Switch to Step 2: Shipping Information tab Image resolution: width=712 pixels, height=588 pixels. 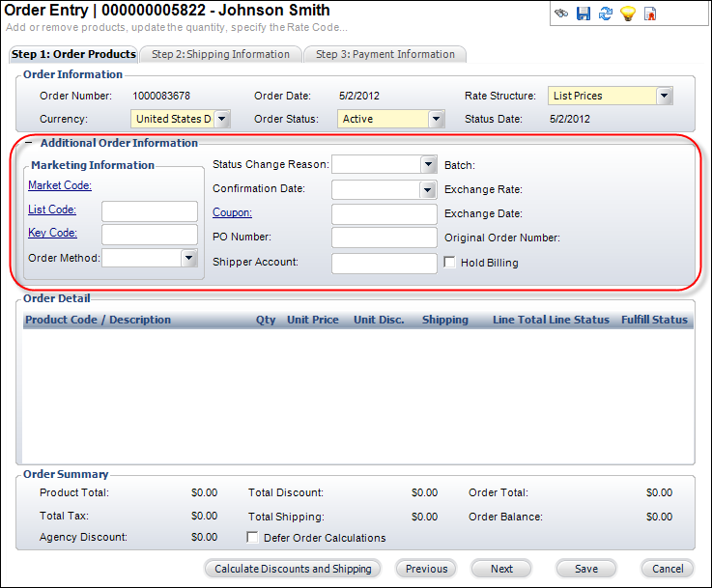coord(220,54)
